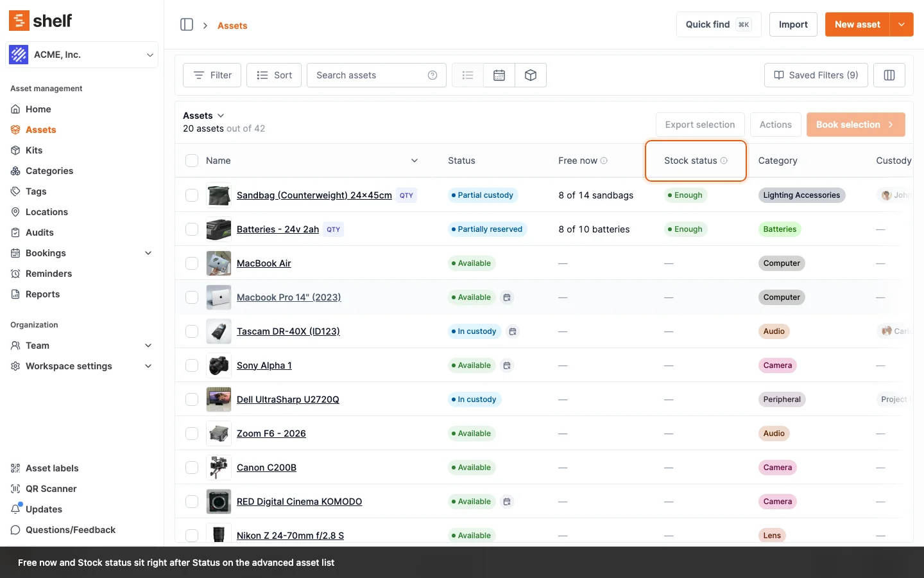Open the Name column dropdown chevron
Screen dimensions: 924x578
415,161
